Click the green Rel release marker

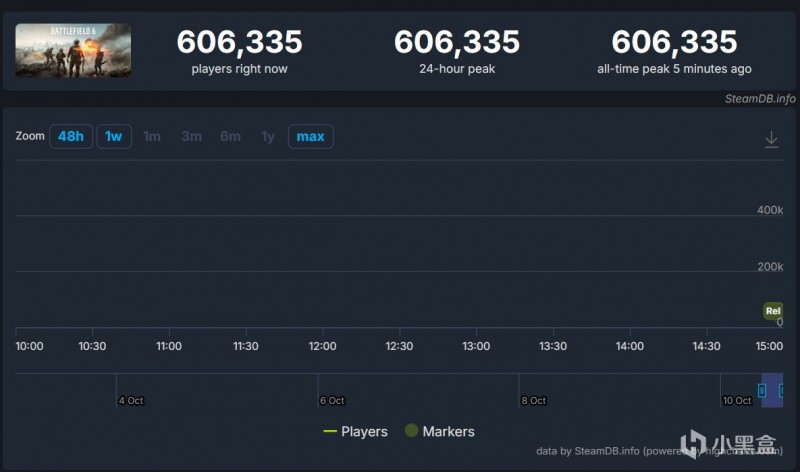(772, 311)
